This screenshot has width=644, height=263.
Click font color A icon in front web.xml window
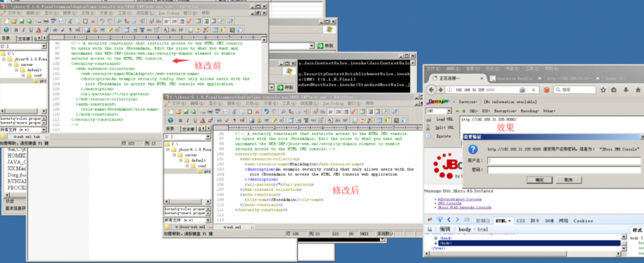(x=202, y=120)
